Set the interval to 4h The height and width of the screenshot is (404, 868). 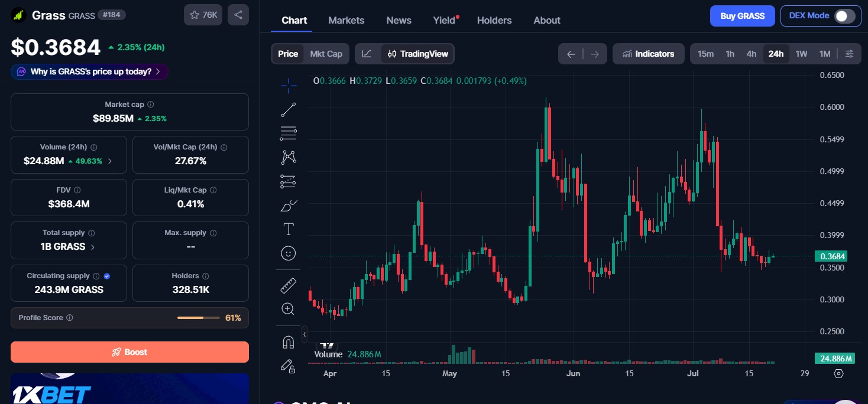[x=752, y=54]
